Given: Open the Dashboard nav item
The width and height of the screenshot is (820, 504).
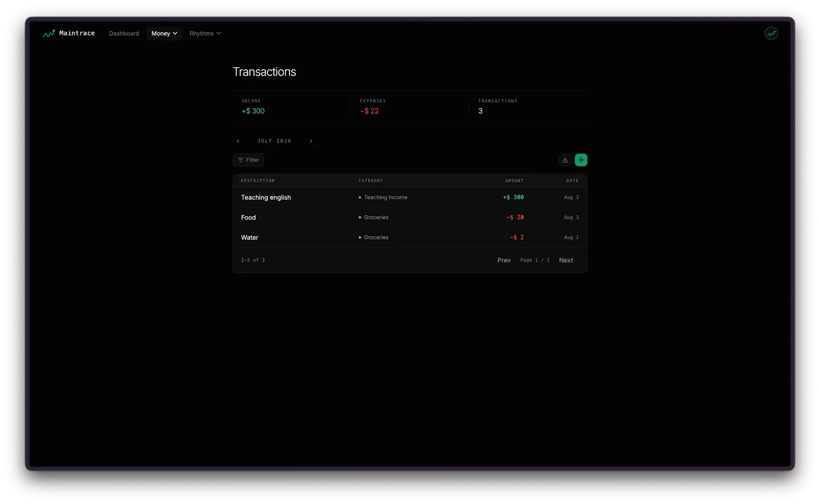Looking at the screenshot, I should tap(124, 33).
